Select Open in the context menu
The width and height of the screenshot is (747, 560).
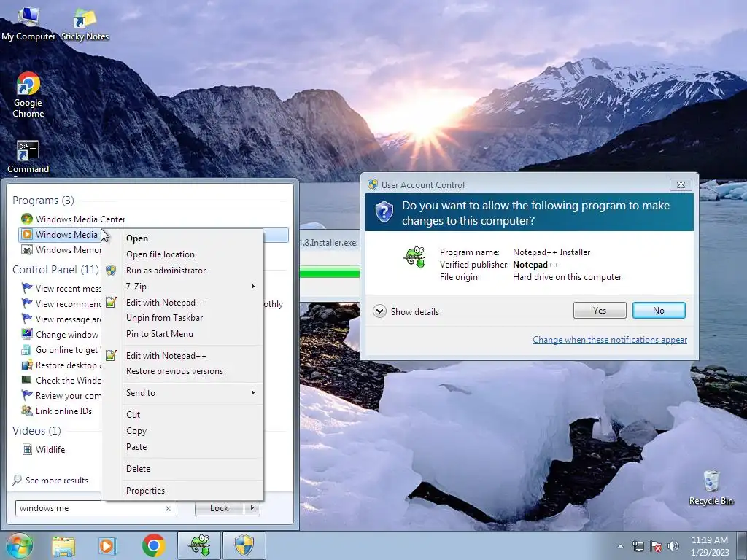pyautogui.click(x=182, y=238)
